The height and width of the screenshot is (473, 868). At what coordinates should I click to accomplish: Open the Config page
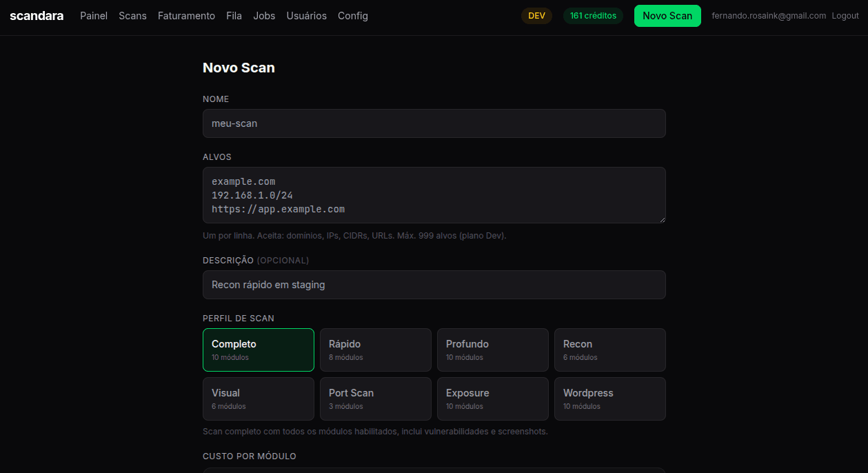[353, 16]
